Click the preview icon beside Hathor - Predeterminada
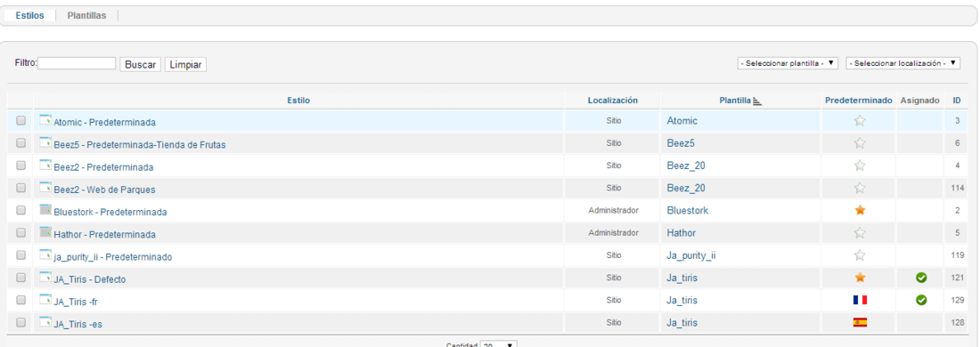This screenshot has width=980, height=347. click(45, 232)
